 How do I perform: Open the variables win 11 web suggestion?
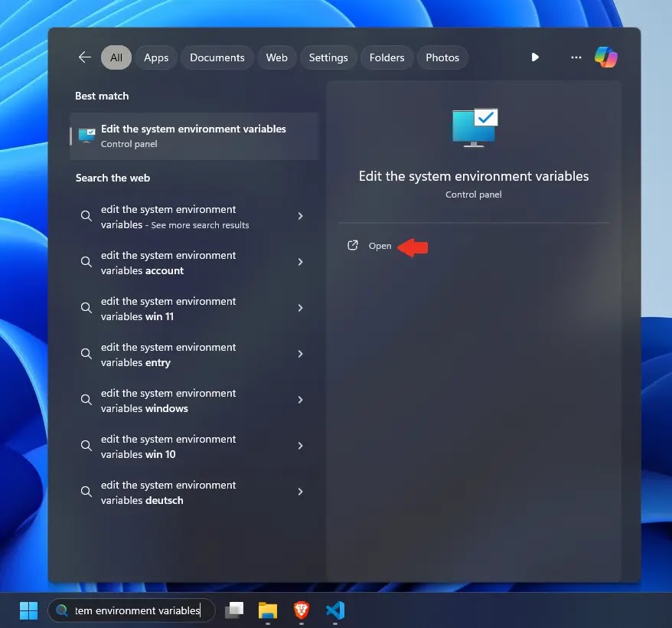[x=194, y=309]
